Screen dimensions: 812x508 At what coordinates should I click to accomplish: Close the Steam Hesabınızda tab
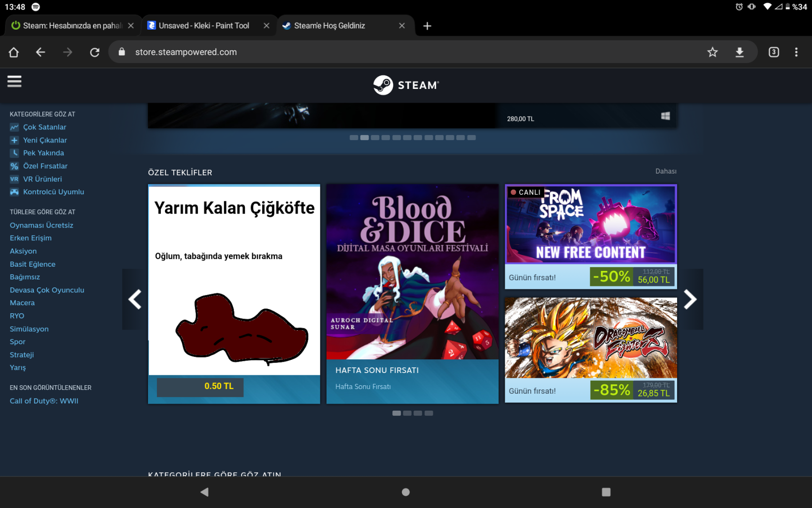tap(131, 26)
